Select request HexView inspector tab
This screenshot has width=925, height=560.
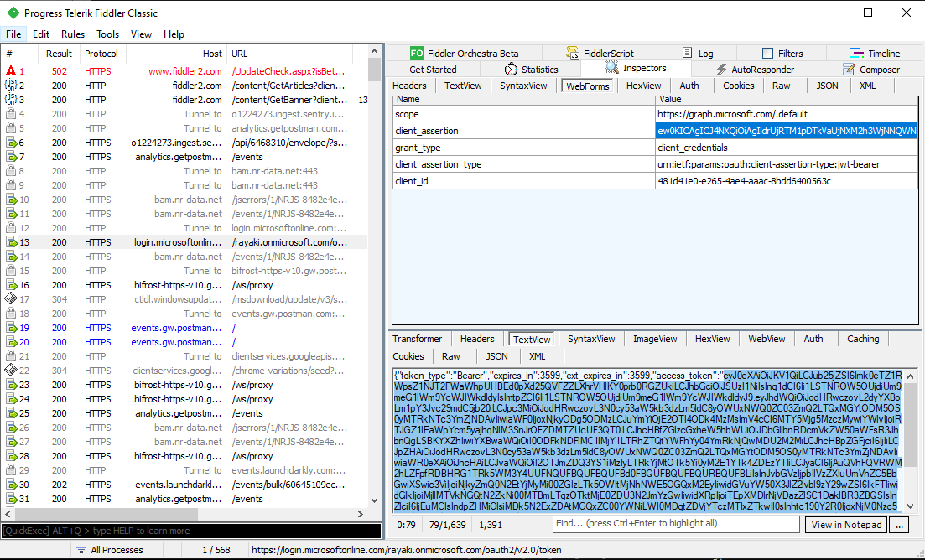[643, 86]
